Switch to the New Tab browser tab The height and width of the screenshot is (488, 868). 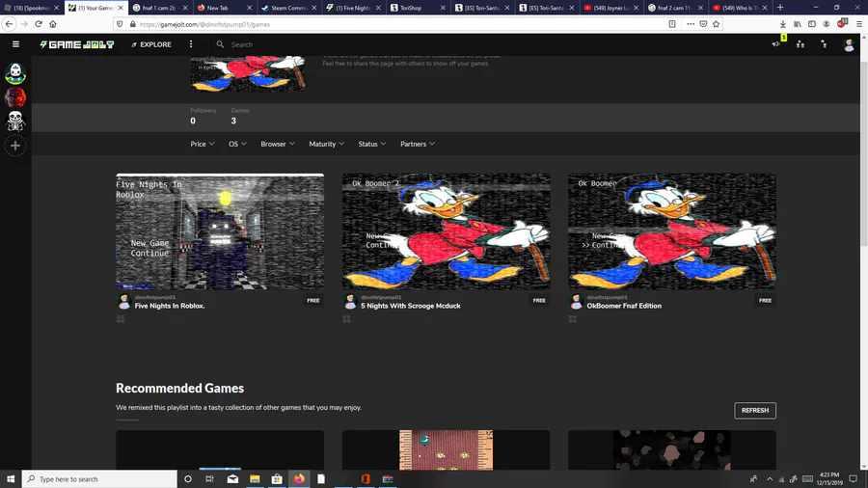(x=225, y=8)
